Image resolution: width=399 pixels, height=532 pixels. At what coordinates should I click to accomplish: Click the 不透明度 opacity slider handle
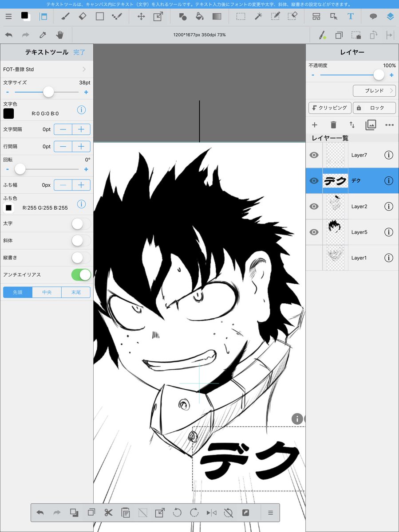point(379,75)
